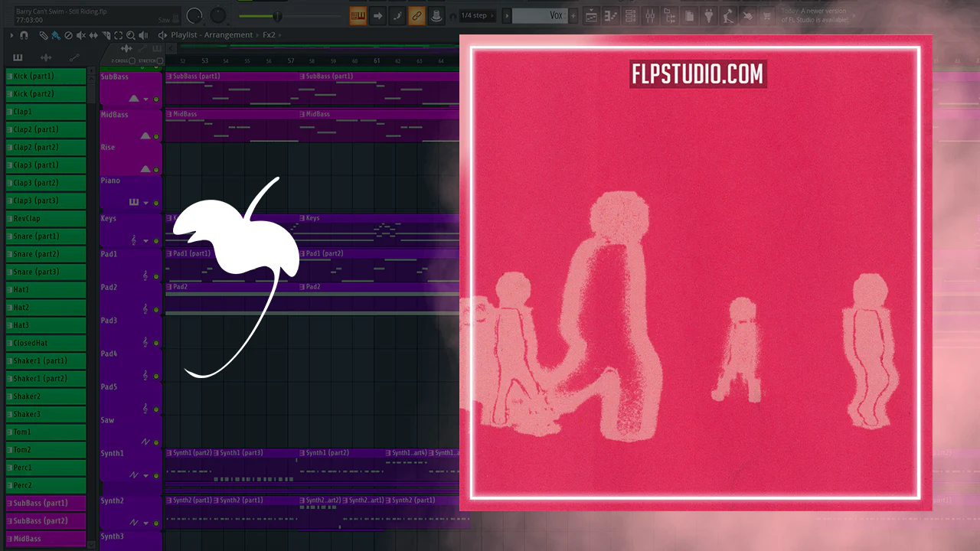Viewport: 980px width, 551px height.
Task: Select the Slice tool in playlist toolbar
Action: pyautogui.click(x=106, y=35)
